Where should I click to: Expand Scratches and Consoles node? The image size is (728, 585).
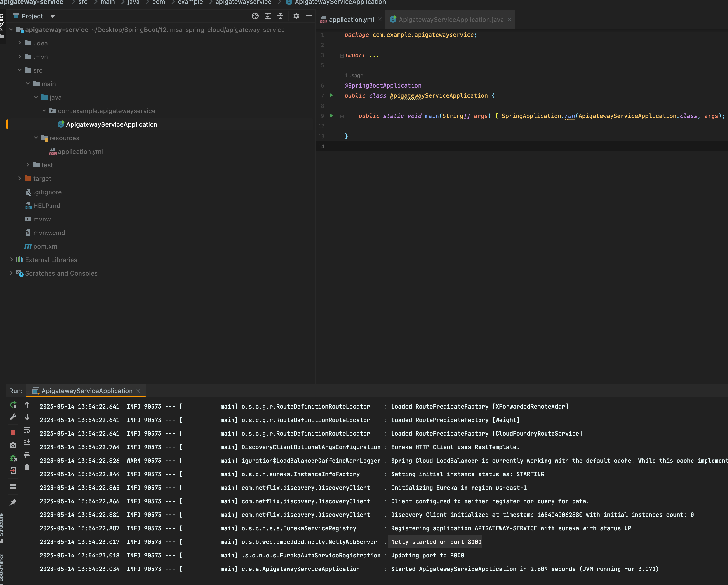click(x=11, y=273)
